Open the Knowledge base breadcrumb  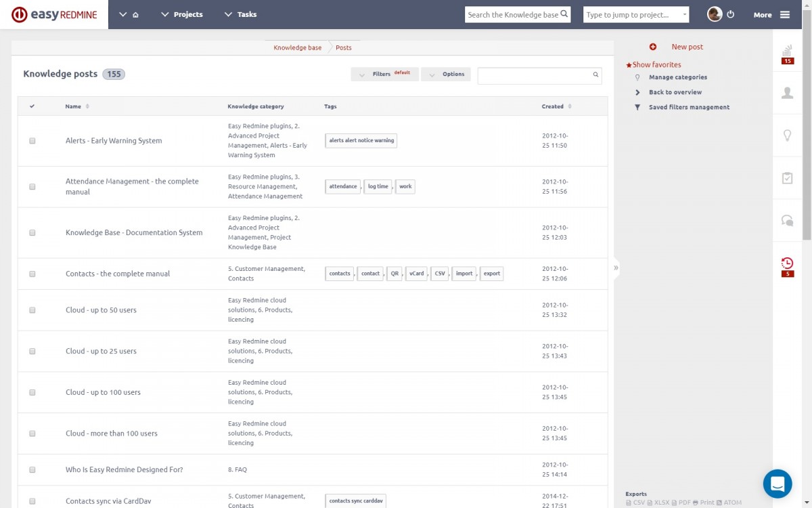[298, 47]
